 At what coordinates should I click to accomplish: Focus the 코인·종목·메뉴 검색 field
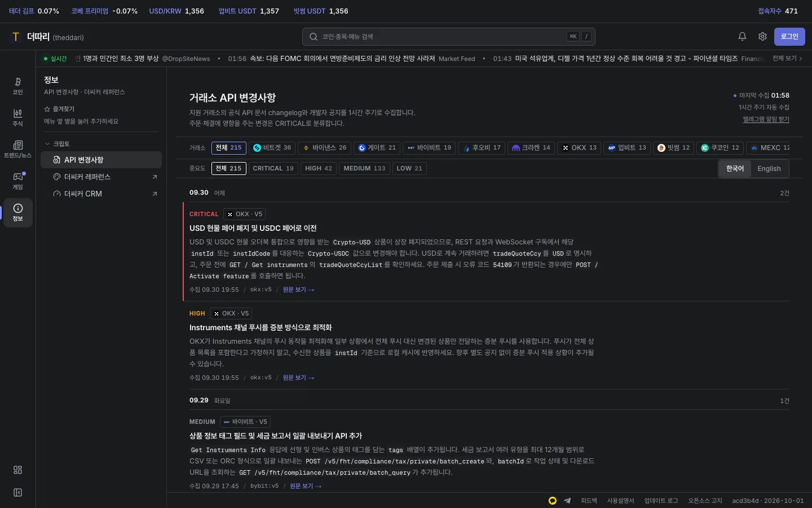click(448, 37)
